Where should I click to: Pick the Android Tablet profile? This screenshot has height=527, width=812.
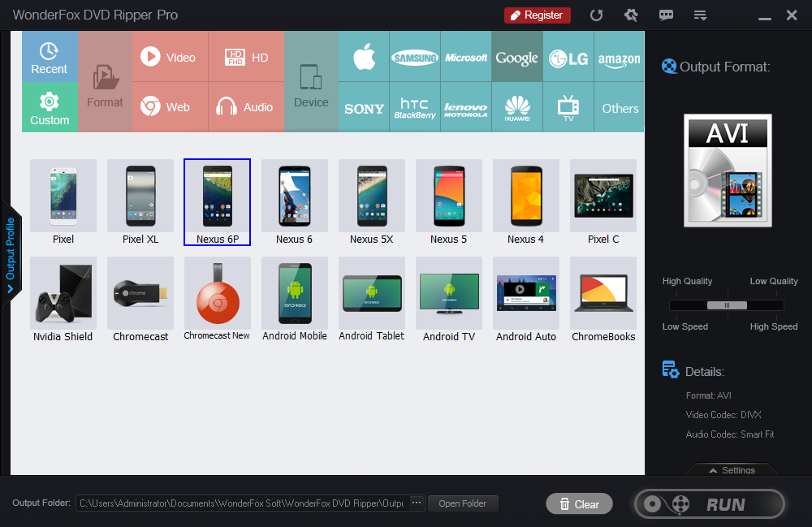[372, 300]
